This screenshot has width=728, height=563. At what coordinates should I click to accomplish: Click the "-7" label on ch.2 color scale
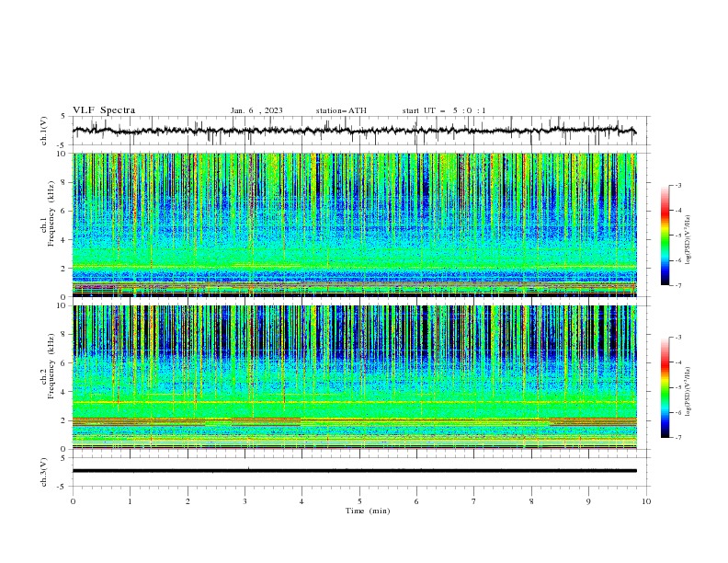[x=677, y=438]
